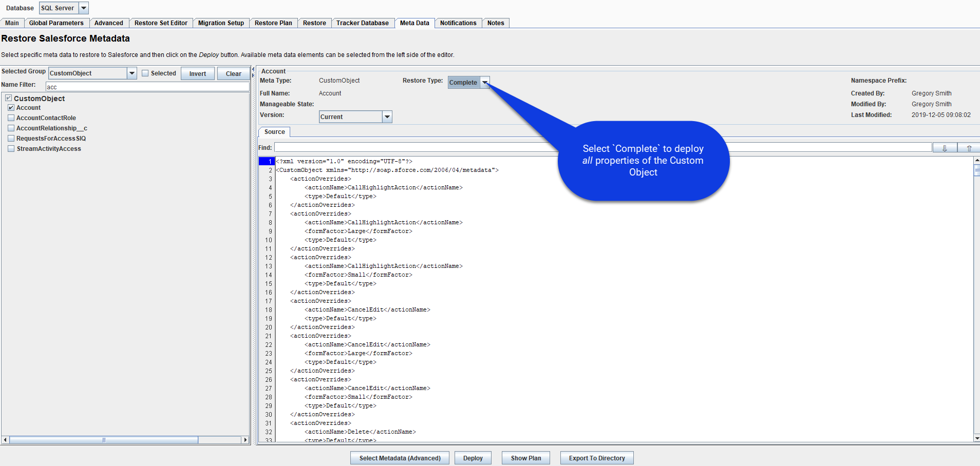
Task: Click the tree horizontal scrollbar thumb
Action: click(104, 440)
